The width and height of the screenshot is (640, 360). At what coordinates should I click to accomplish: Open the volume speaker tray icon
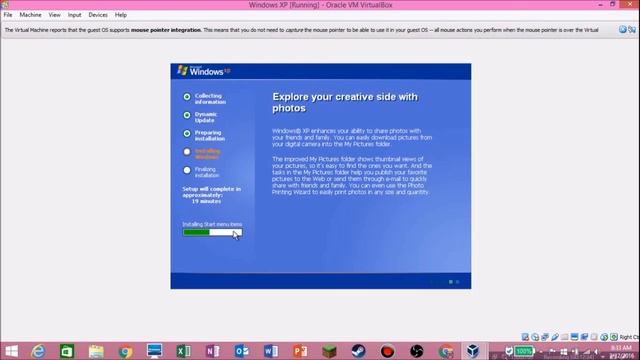596,351
